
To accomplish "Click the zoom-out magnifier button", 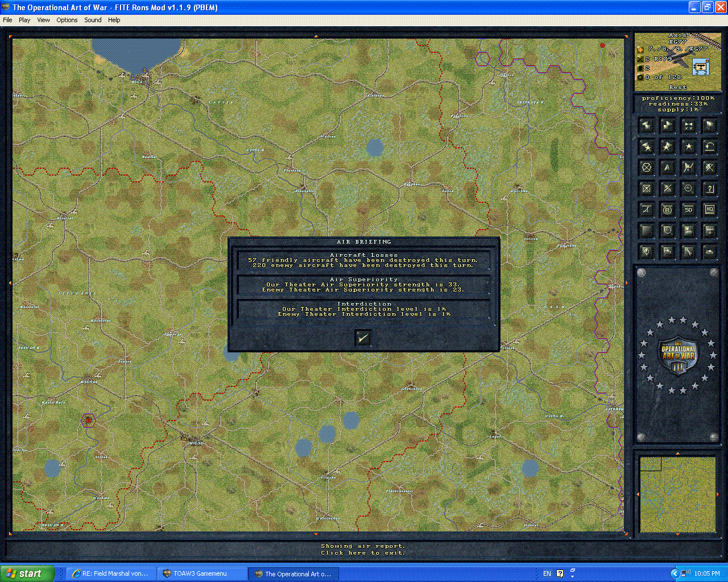I will click(x=688, y=189).
